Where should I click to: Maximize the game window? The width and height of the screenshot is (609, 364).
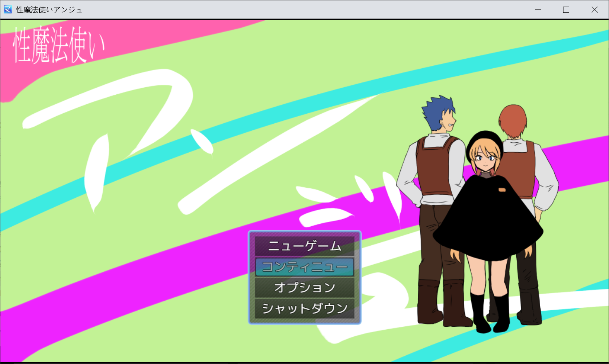pos(566,10)
